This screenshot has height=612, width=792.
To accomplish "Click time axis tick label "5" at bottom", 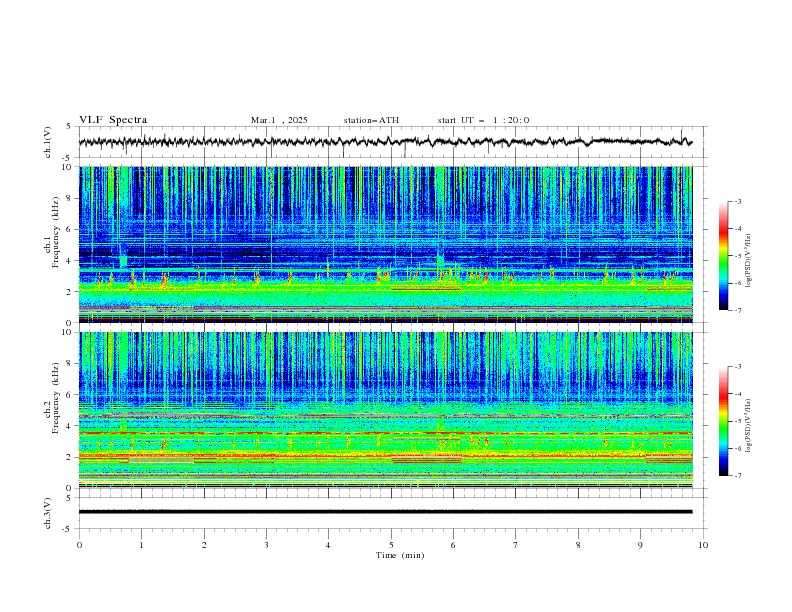I will point(391,545).
